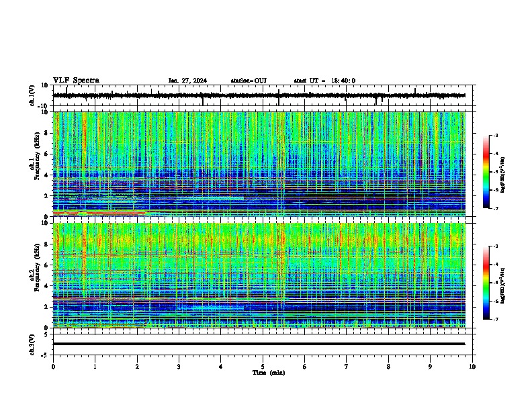
Task: Click the log(PSD) label beside ch.2 color bar
Action: pos(503,285)
